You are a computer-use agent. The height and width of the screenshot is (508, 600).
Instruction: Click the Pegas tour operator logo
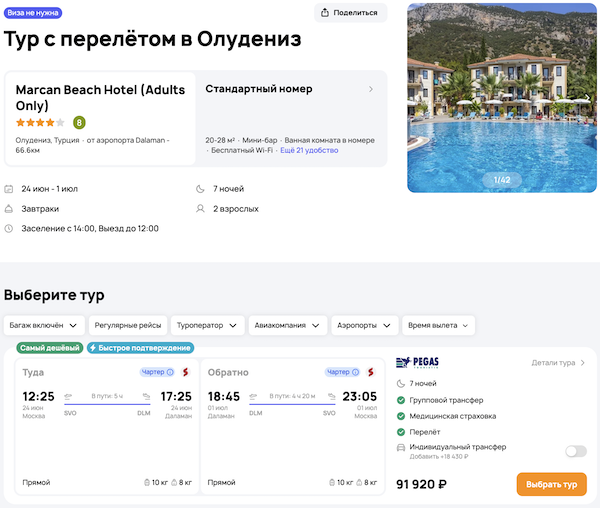coord(418,362)
